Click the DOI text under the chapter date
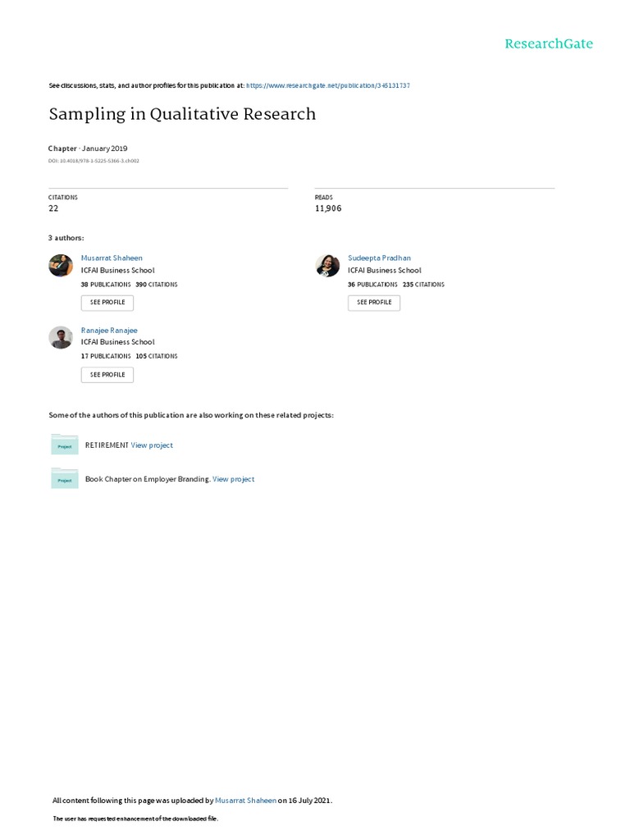This screenshot has width=630, height=840. point(94,161)
